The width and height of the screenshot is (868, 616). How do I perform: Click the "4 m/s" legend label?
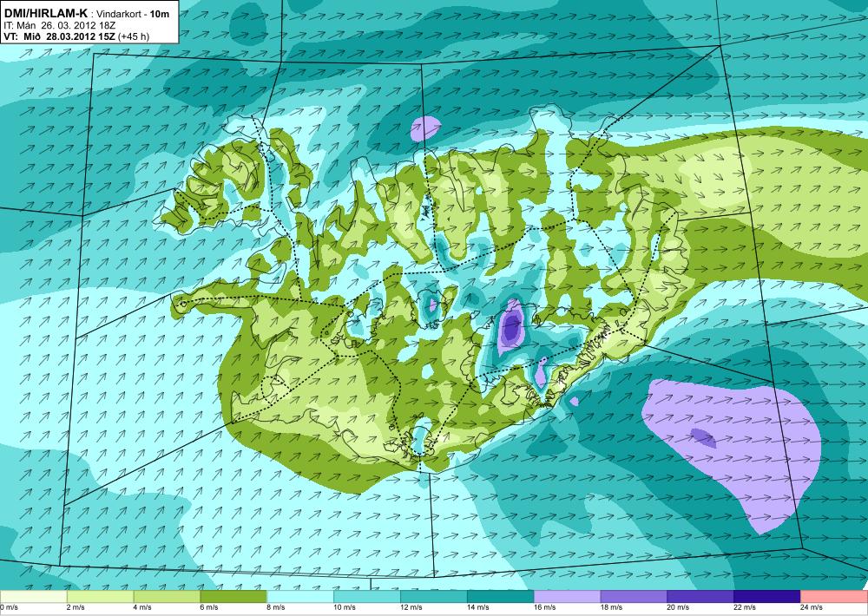click(142, 607)
